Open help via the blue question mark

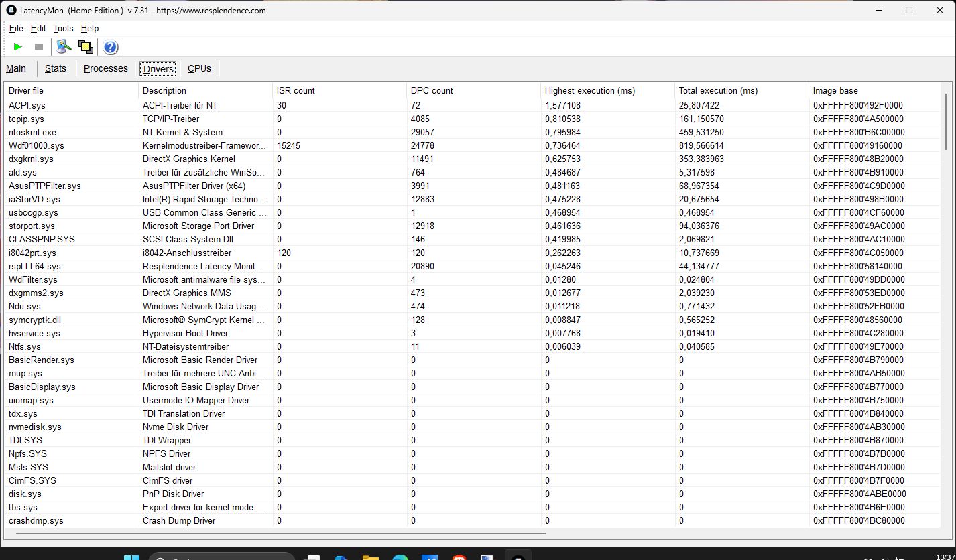click(111, 46)
